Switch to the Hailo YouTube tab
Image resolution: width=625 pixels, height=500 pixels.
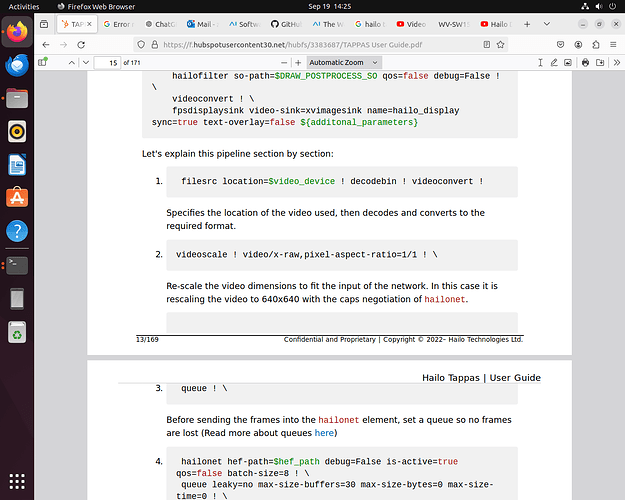[495, 24]
